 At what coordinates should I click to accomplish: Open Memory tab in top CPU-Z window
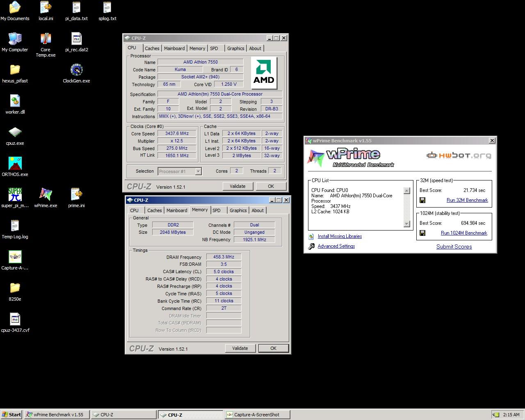[x=197, y=48]
